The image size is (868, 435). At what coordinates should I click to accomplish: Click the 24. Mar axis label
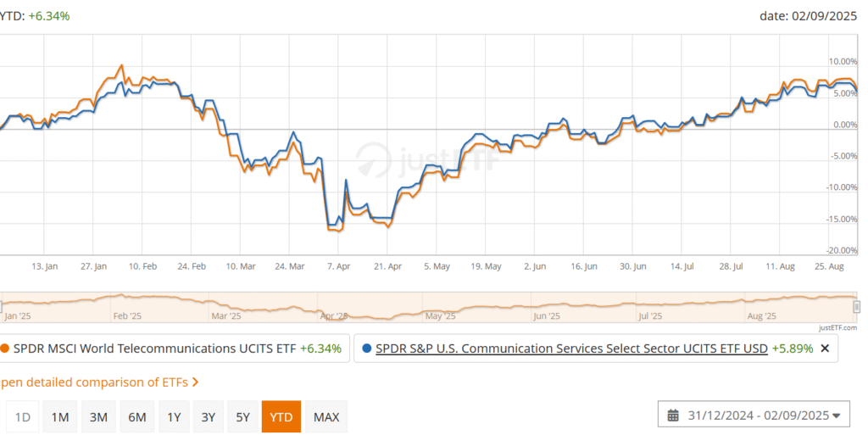pos(290,266)
